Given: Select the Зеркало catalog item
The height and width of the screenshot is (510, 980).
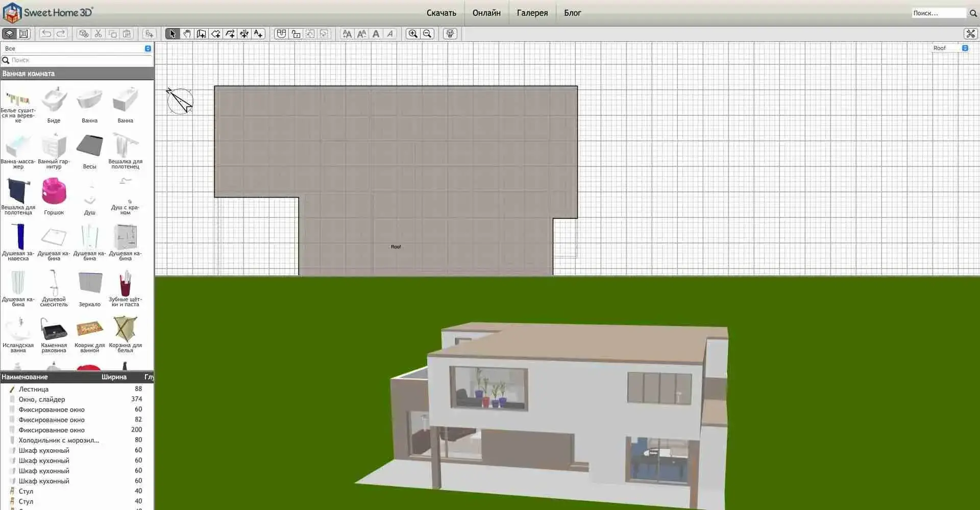Looking at the screenshot, I should click(89, 288).
